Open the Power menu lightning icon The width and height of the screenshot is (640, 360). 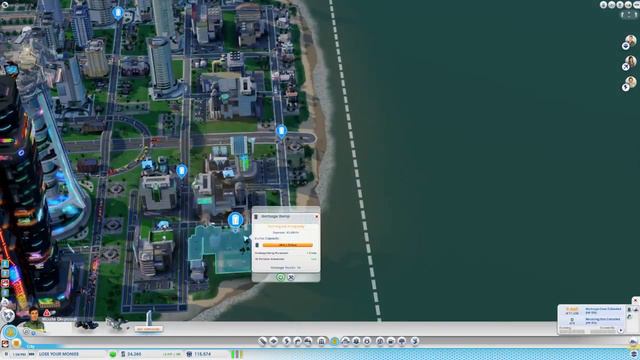point(287,341)
